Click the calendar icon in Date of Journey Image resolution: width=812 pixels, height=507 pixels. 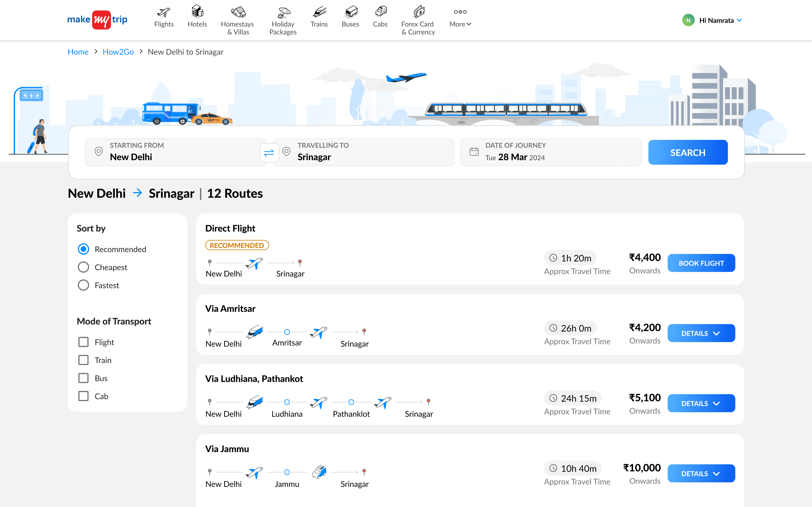click(x=474, y=152)
